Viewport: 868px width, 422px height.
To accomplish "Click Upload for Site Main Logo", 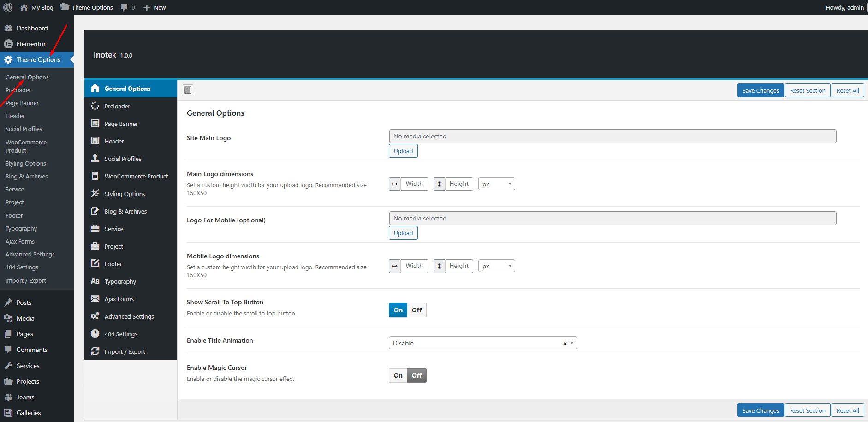I will pos(403,151).
